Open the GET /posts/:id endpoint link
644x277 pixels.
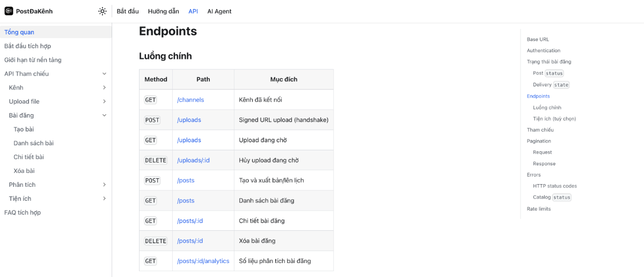tap(190, 221)
